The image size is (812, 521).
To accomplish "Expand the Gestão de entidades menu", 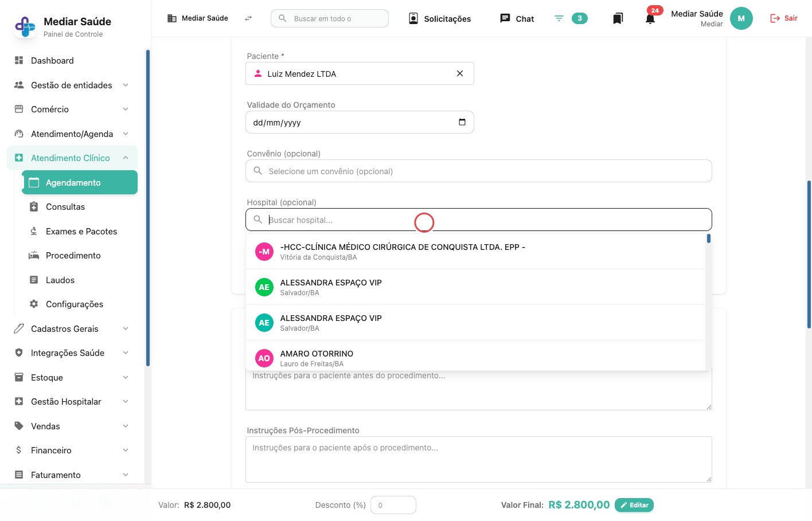I will pyautogui.click(x=72, y=85).
